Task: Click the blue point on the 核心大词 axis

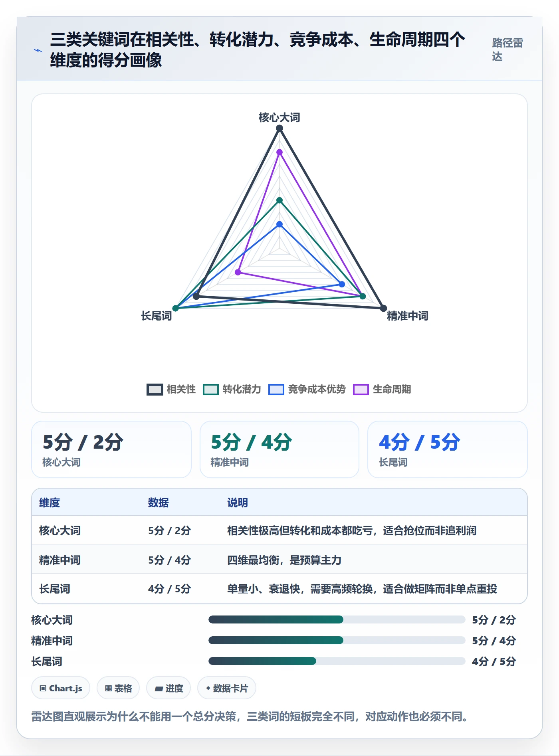Action: (x=279, y=224)
